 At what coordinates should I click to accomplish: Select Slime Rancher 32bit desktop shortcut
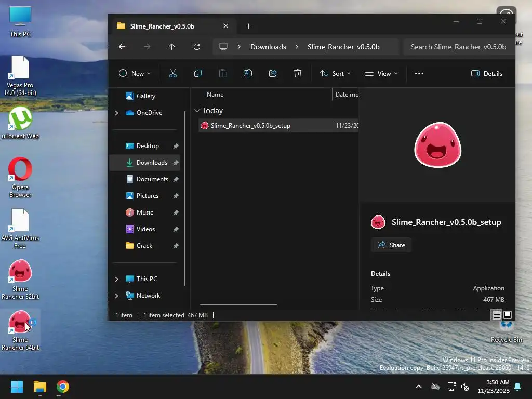[x=20, y=280]
